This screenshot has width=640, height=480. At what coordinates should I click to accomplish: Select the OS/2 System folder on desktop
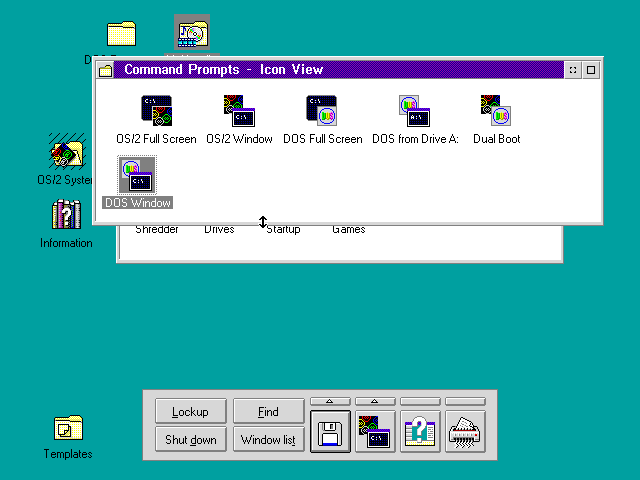(x=67, y=151)
